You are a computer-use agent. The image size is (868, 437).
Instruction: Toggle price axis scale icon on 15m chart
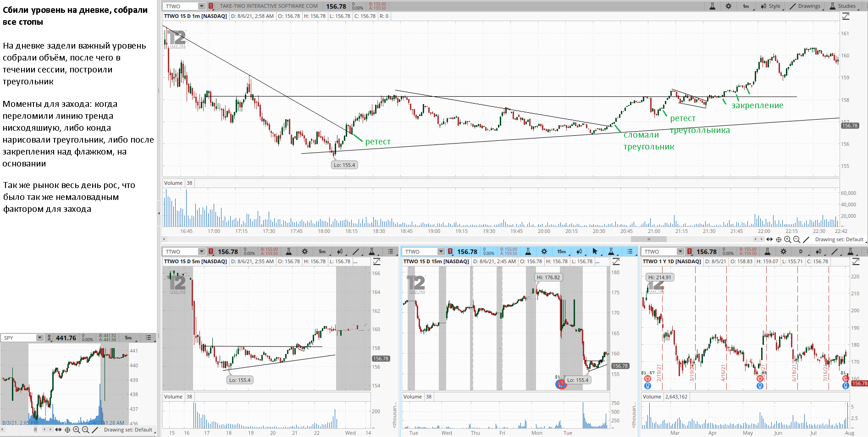(616, 261)
